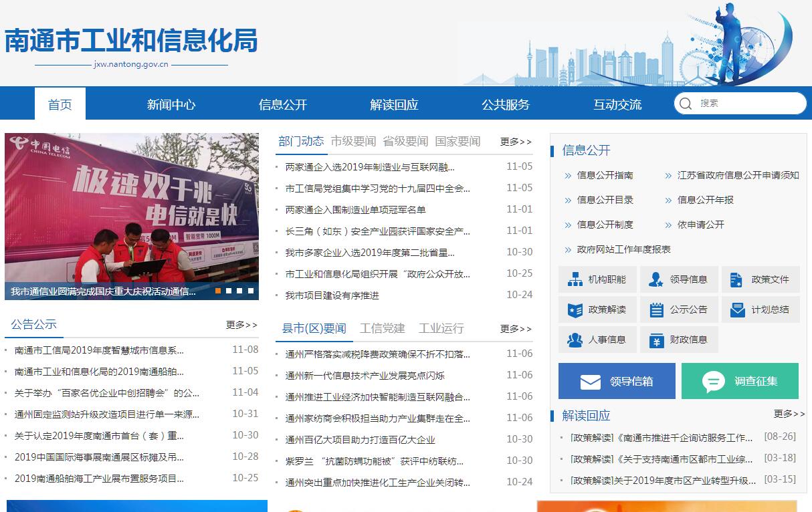Open the 领导信息 leader icon
Screen dimensions: 812x512
coord(656,279)
